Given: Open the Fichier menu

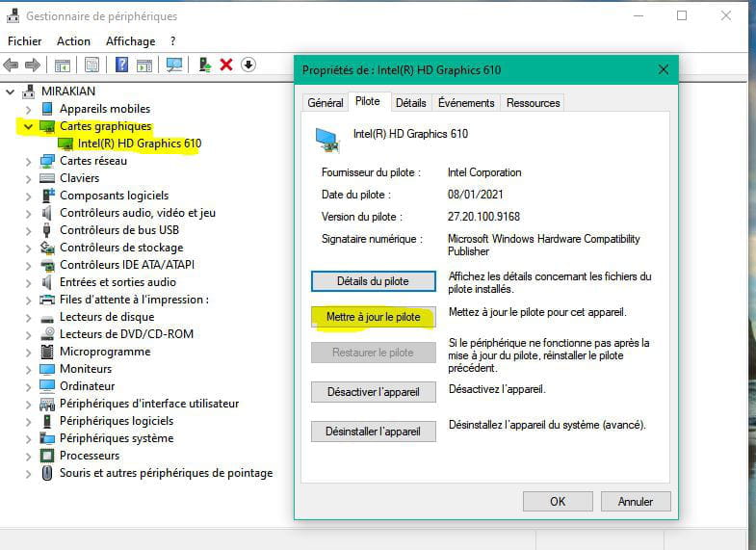Looking at the screenshot, I should [x=25, y=41].
